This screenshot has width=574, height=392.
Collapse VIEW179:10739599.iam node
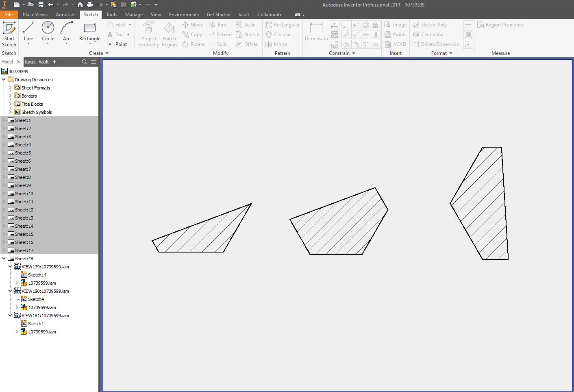coord(10,266)
